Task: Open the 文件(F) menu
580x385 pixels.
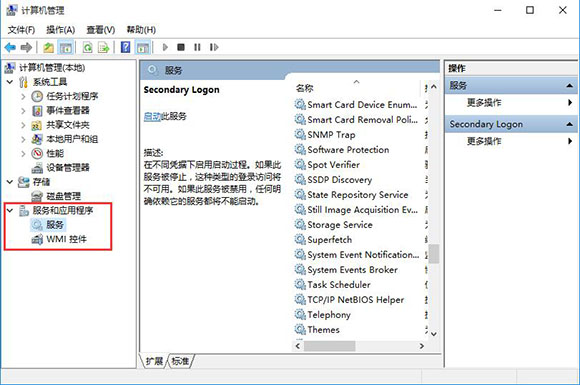Action: (x=21, y=30)
